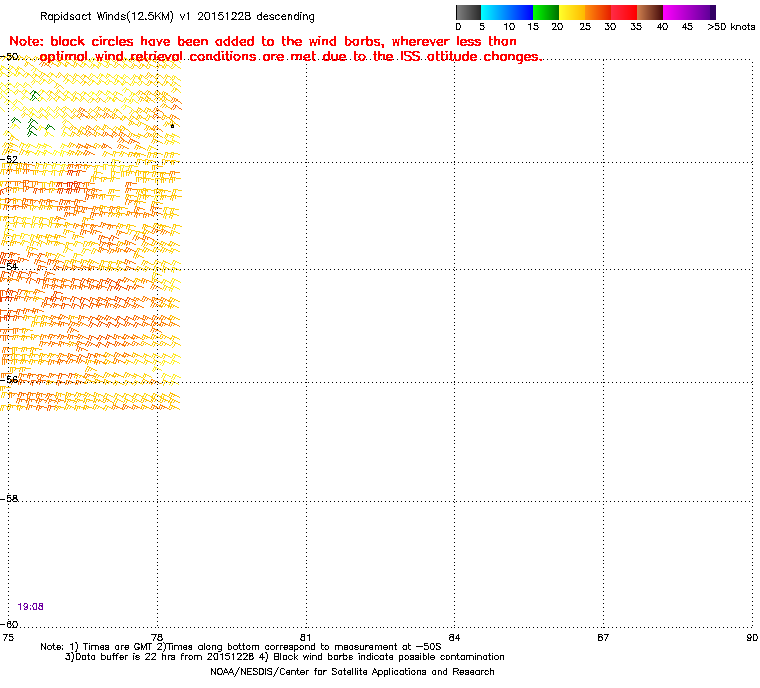760x688 pixels.
Task: Click the NOAA/NESDIS credit line
Action: click(x=352, y=672)
